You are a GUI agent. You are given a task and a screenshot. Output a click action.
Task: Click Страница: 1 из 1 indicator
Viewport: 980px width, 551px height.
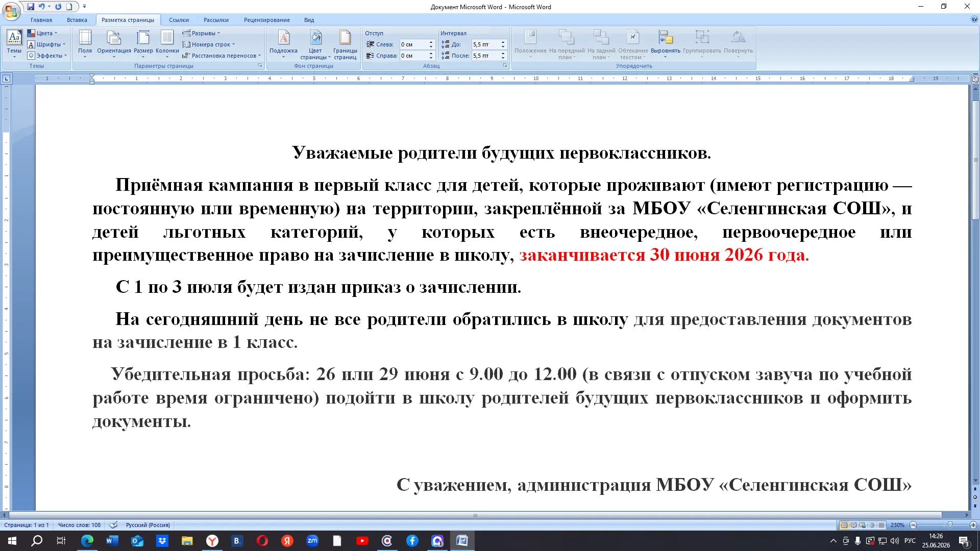27,525
